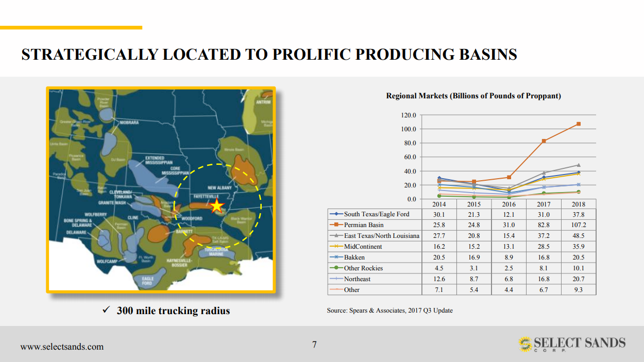The height and width of the screenshot is (362, 644).
Task: Click the slide page number 7
Action: tap(314, 344)
